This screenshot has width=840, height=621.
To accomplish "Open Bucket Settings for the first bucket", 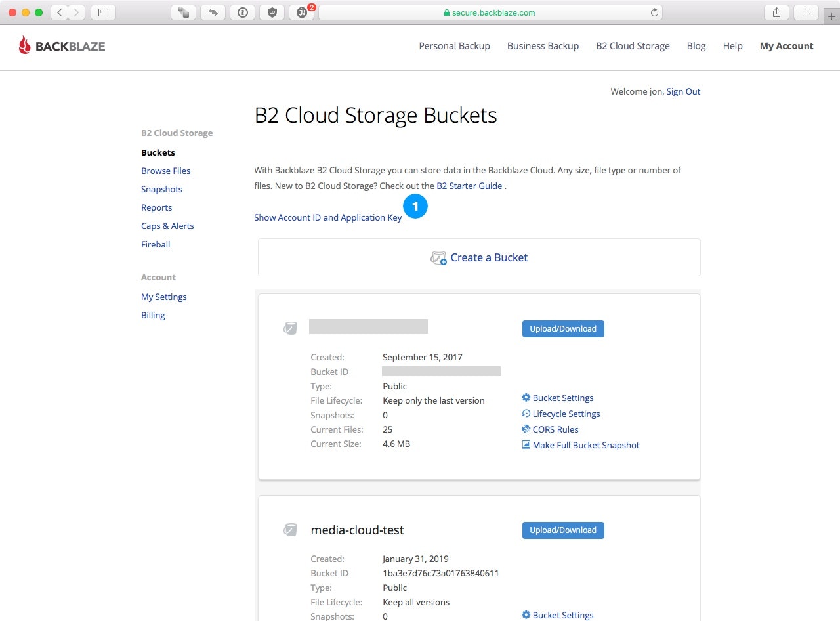I will click(x=563, y=398).
